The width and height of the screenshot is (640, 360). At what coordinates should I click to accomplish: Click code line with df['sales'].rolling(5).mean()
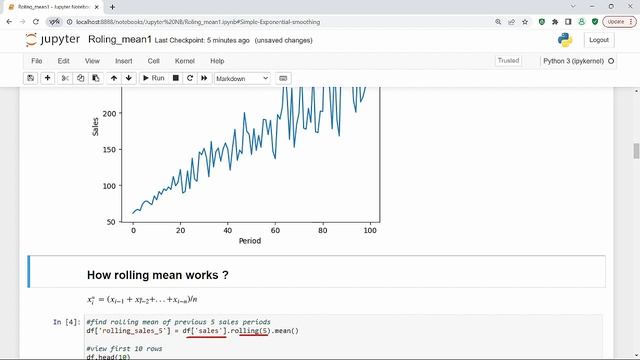click(192, 331)
